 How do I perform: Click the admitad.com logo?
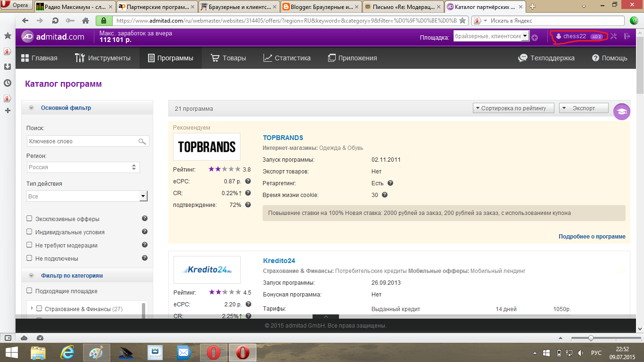[x=53, y=37]
